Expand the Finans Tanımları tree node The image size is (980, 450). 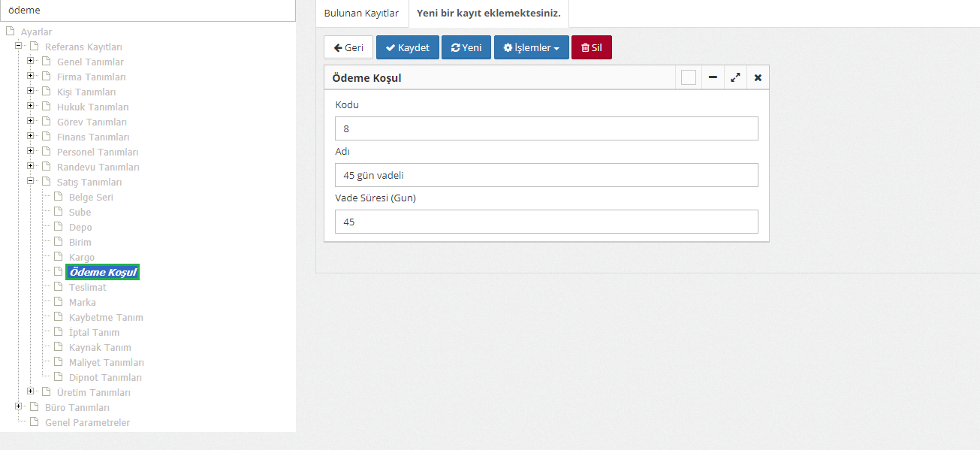pos(31,137)
